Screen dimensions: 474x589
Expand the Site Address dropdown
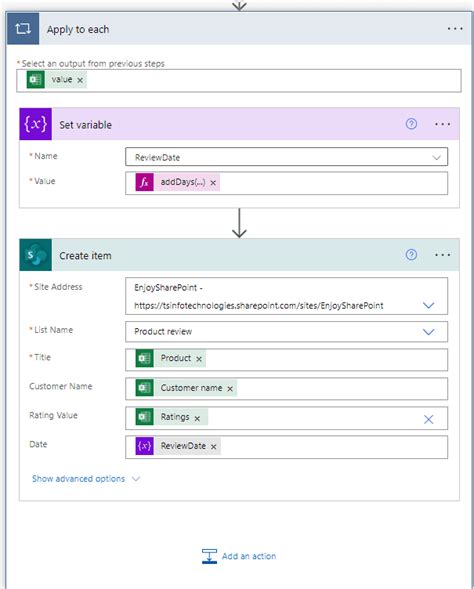tap(429, 305)
